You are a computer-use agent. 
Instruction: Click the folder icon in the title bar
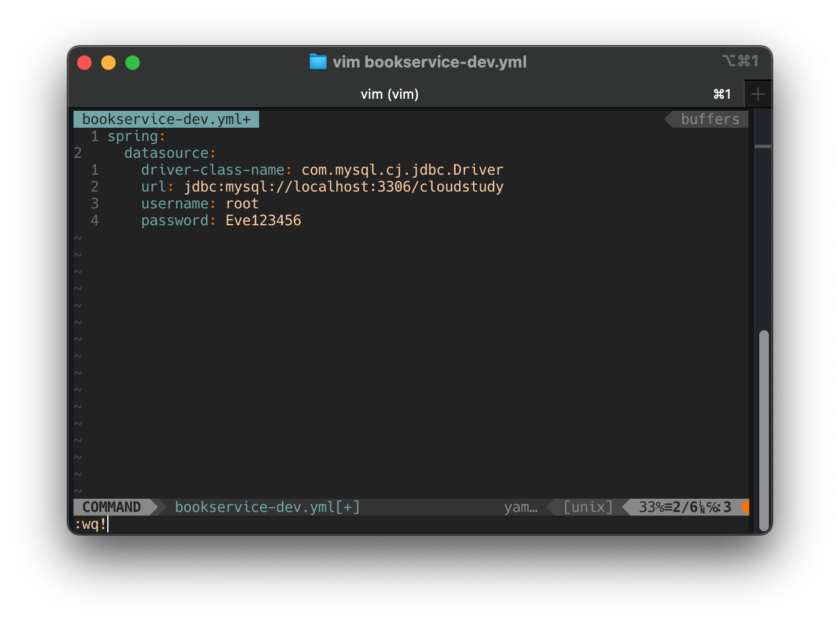[317, 61]
